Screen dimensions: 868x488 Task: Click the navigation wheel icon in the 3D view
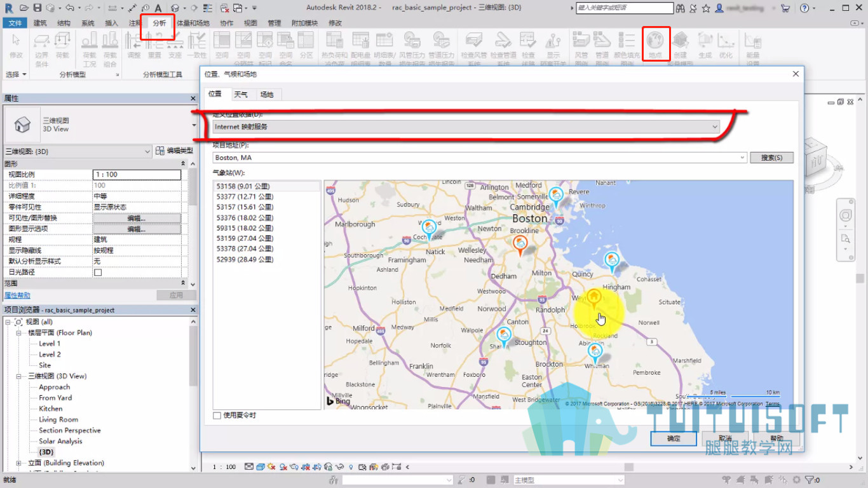pyautogui.click(x=846, y=215)
